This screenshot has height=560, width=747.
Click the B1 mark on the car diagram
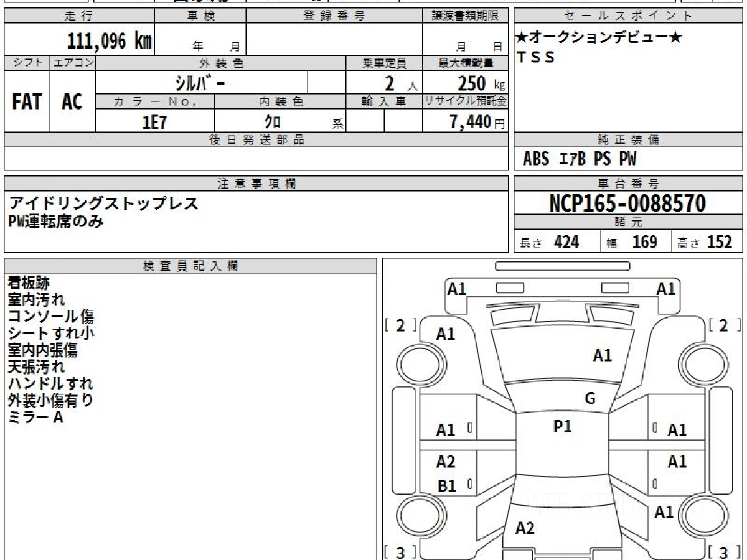[446, 486]
